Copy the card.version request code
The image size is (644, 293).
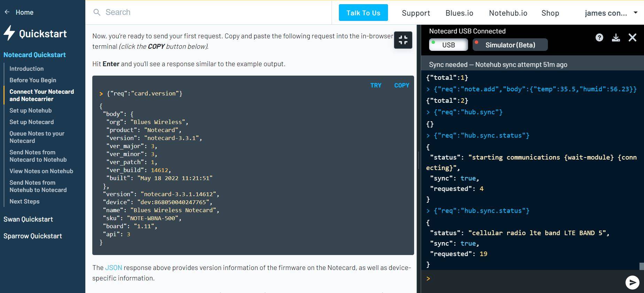coord(401,85)
